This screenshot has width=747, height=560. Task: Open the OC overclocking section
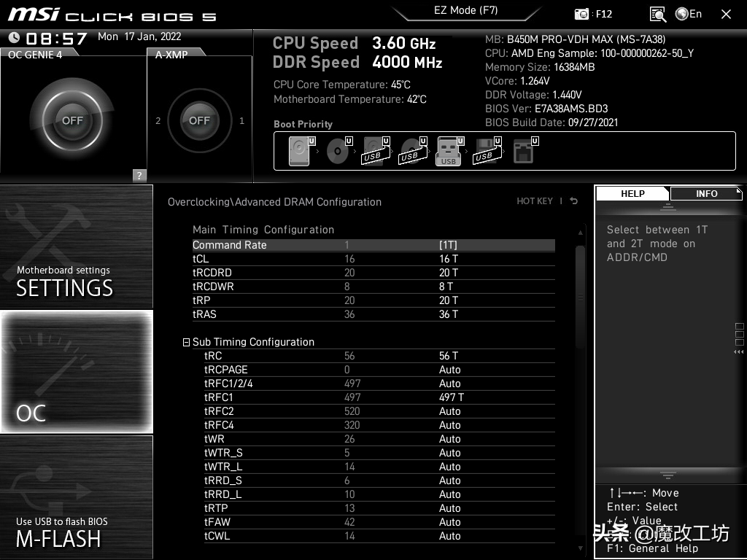(x=77, y=372)
